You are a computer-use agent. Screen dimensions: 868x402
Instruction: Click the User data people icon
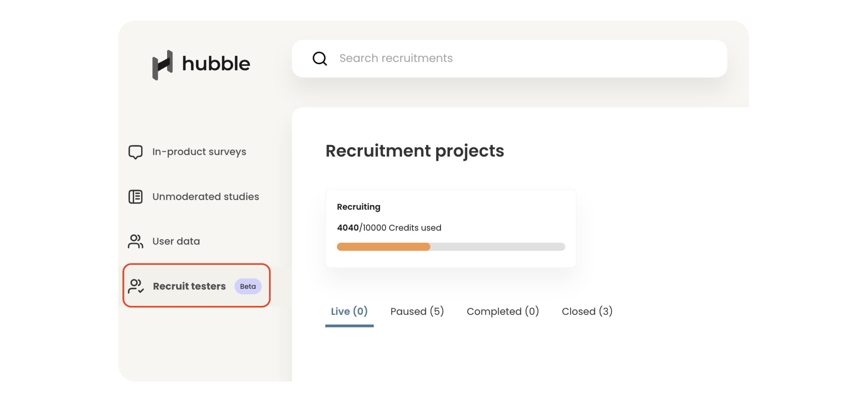pos(135,241)
